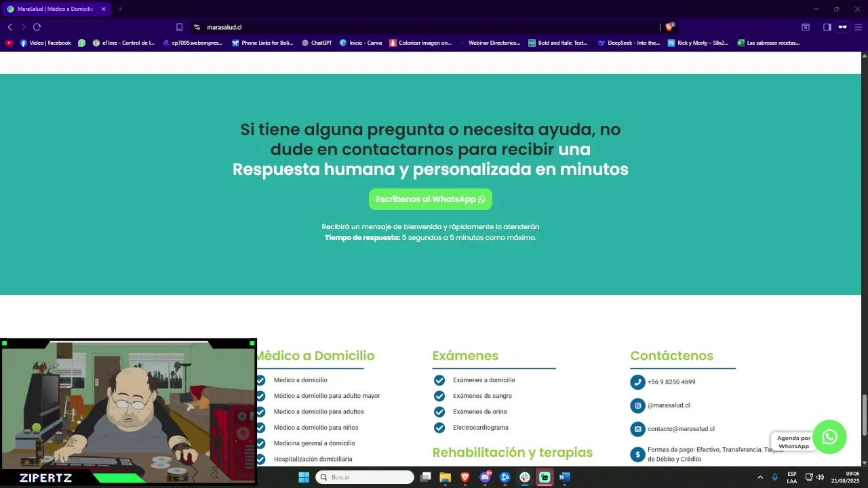Viewport: 868px width, 488px height.
Task: Open the DeepSeek bookmark
Action: click(629, 43)
